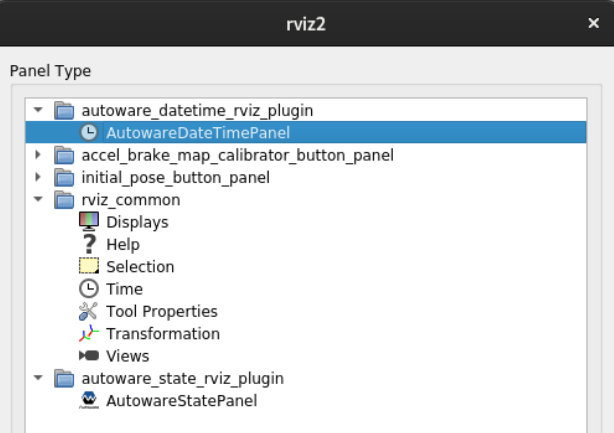Click the Selection dashed-box icon

pos(89,267)
